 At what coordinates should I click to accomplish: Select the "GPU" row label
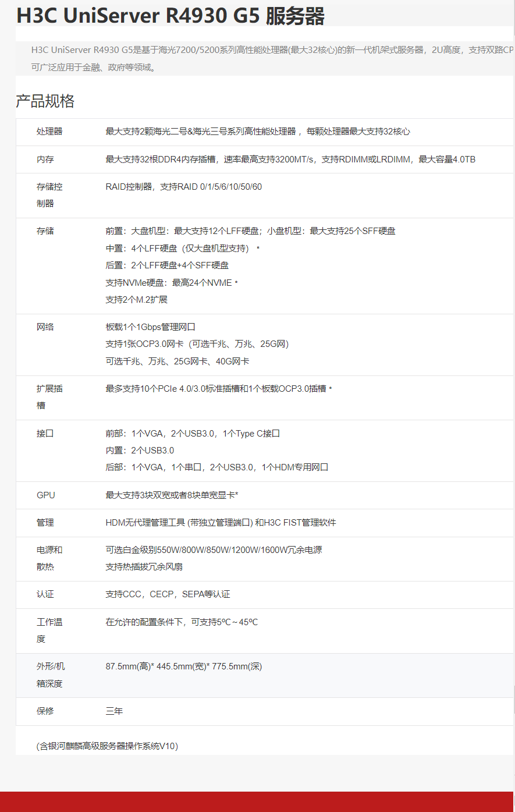click(x=46, y=495)
